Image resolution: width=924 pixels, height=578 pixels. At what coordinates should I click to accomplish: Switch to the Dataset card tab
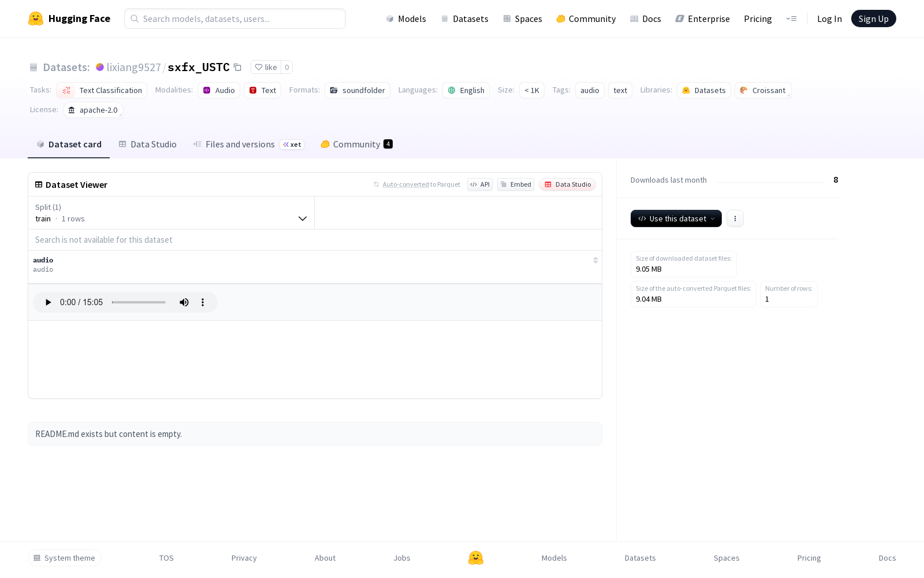click(x=69, y=144)
